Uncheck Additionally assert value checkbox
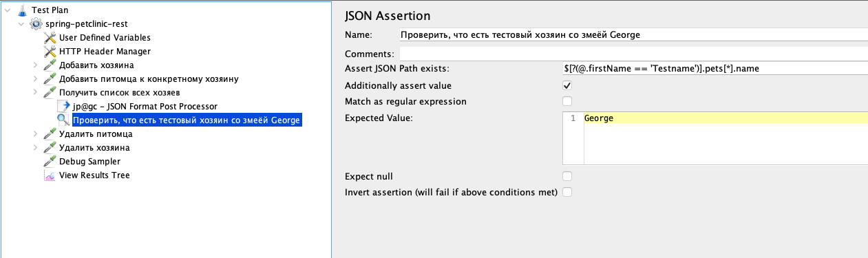The image size is (868, 258). coord(567,86)
